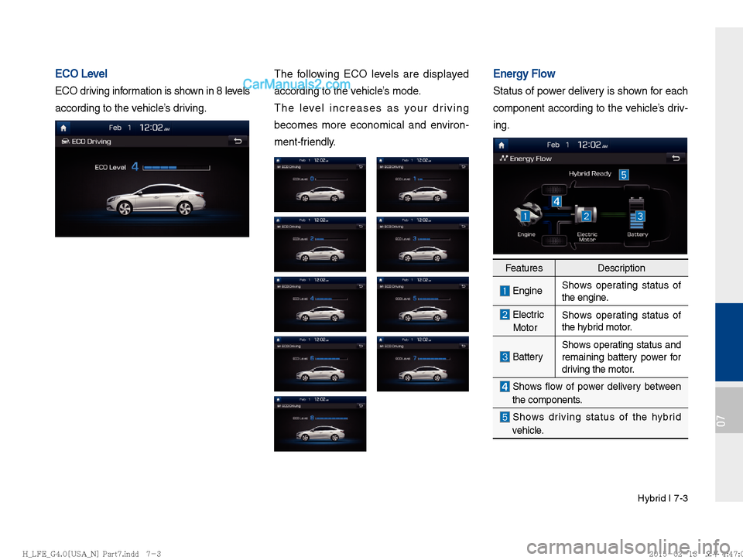Tap the Energy Flow header icon

(x=503, y=158)
